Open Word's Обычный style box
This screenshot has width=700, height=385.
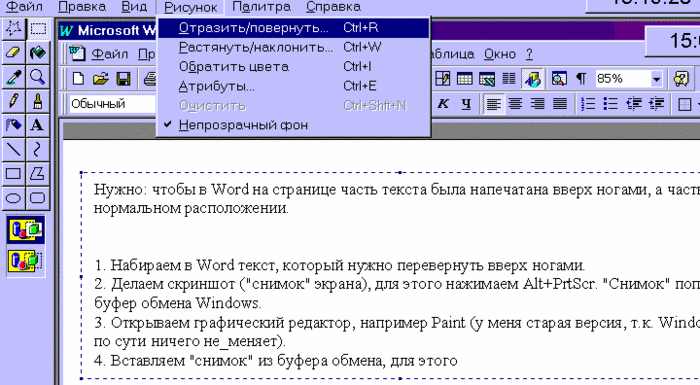tap(112, 104)
